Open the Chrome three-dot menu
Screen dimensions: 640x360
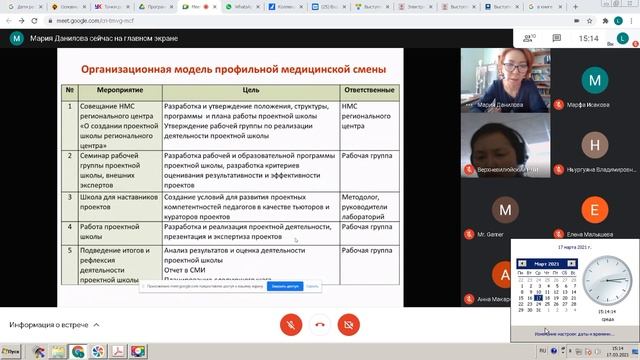coord(631,20)
